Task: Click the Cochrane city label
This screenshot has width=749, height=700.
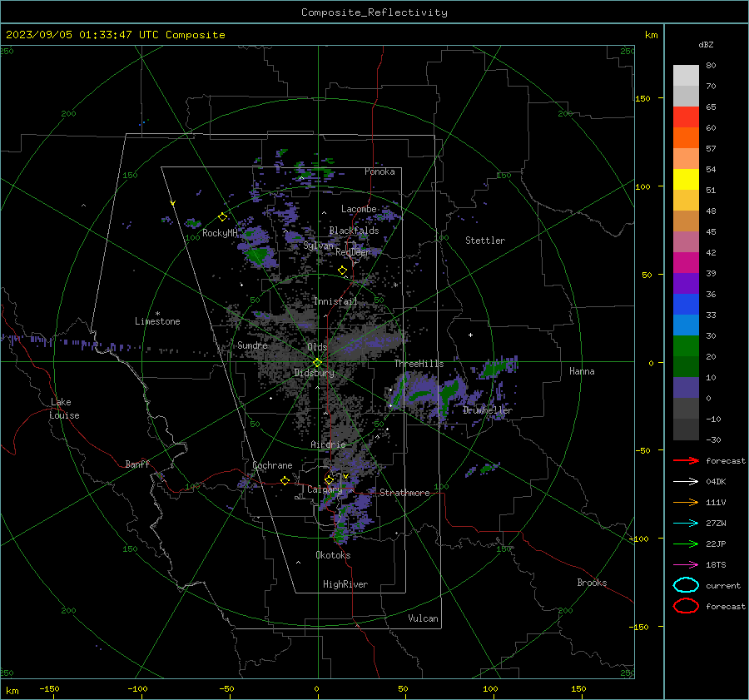Action: [x=272, y=465]
